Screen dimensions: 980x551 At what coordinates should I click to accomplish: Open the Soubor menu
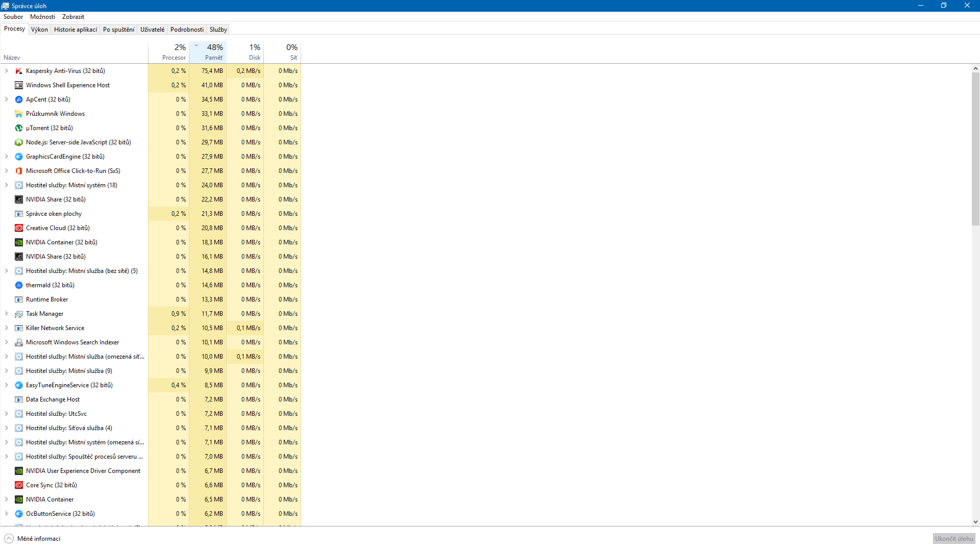coord(13,17)
